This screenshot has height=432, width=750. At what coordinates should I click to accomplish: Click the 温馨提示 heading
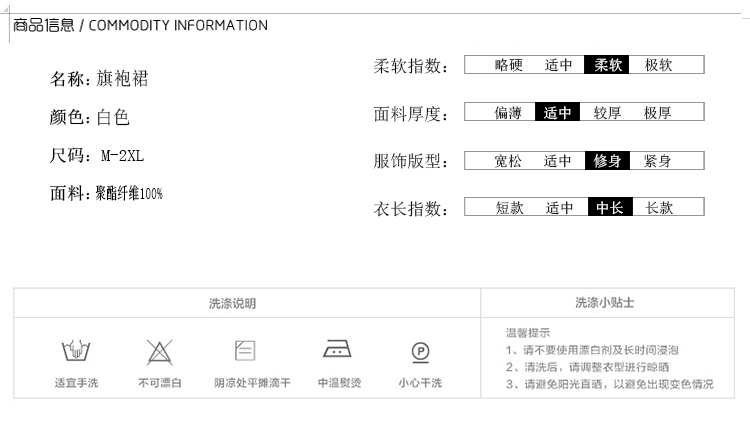[x=528, y=332]
